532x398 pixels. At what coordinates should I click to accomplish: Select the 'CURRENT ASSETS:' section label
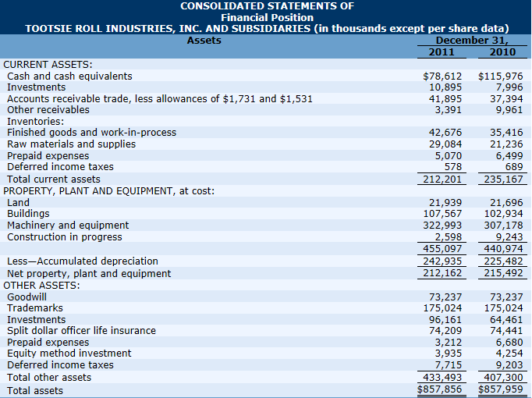click(x=48, y=65)
